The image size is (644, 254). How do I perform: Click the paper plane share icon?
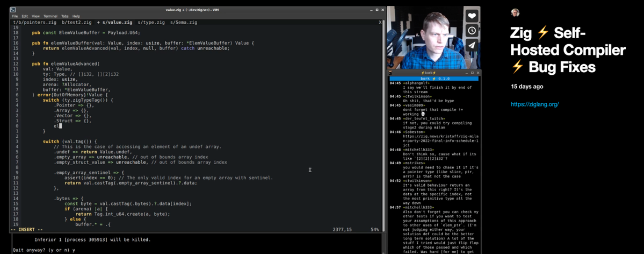coord(472,45)
